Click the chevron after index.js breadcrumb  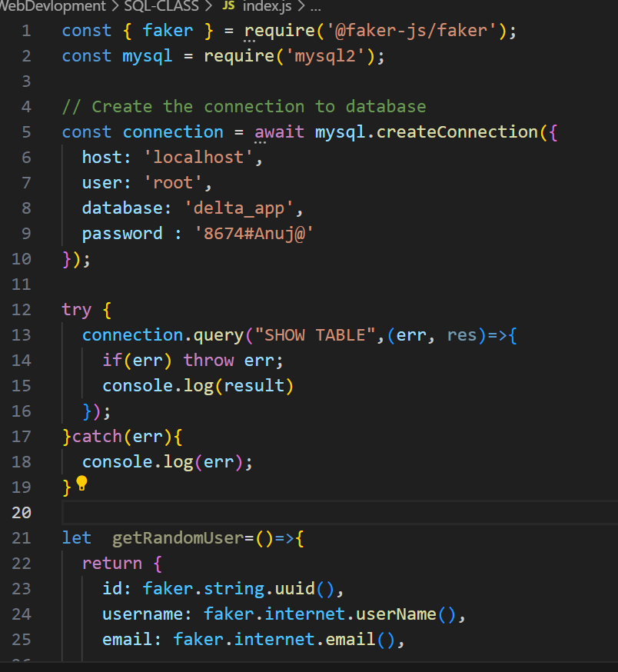[301, 6]
